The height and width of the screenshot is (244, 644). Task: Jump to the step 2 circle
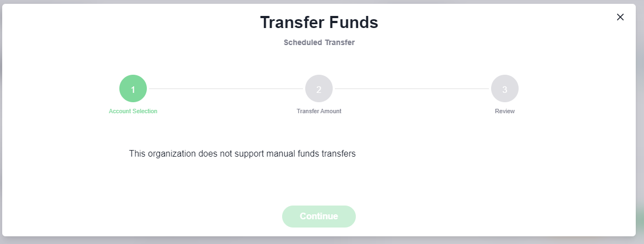[x=319, y=88]
